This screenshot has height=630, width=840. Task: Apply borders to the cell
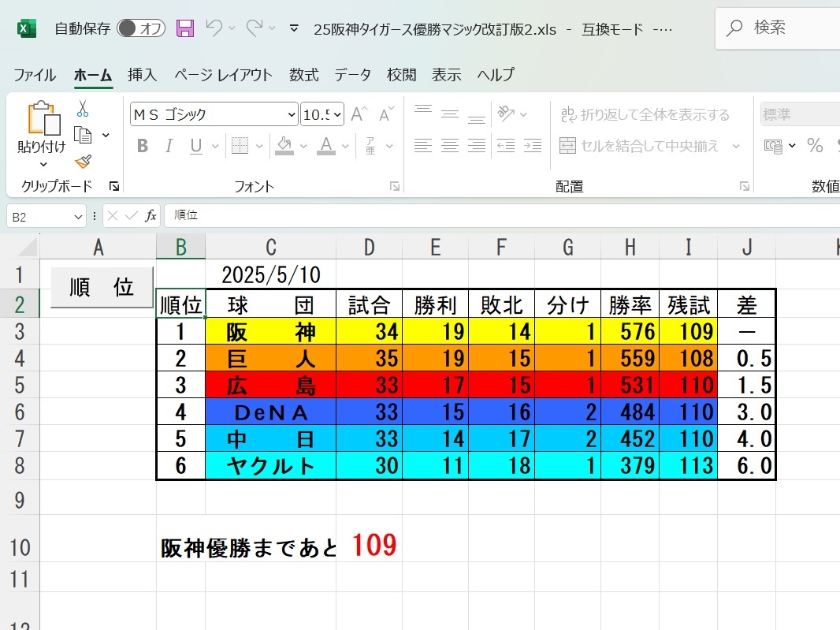pyautogui.click(x=240, y=145)
